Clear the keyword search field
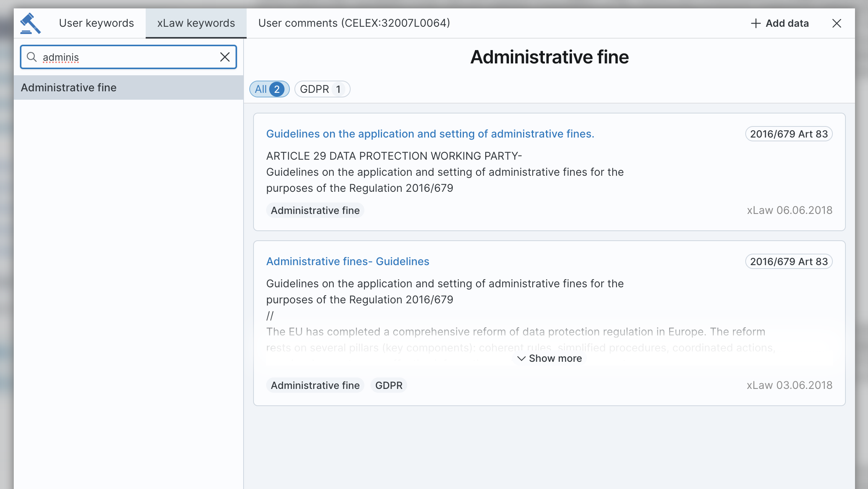Viewport: 868px width, 489px height. click(225, 57)
